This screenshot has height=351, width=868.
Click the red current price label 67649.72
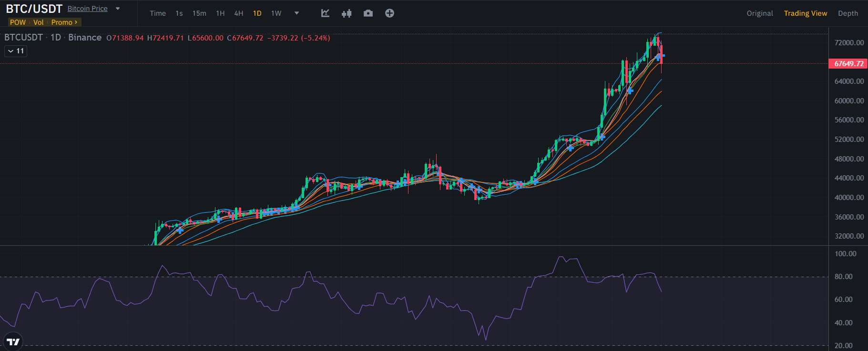[848, 63]
